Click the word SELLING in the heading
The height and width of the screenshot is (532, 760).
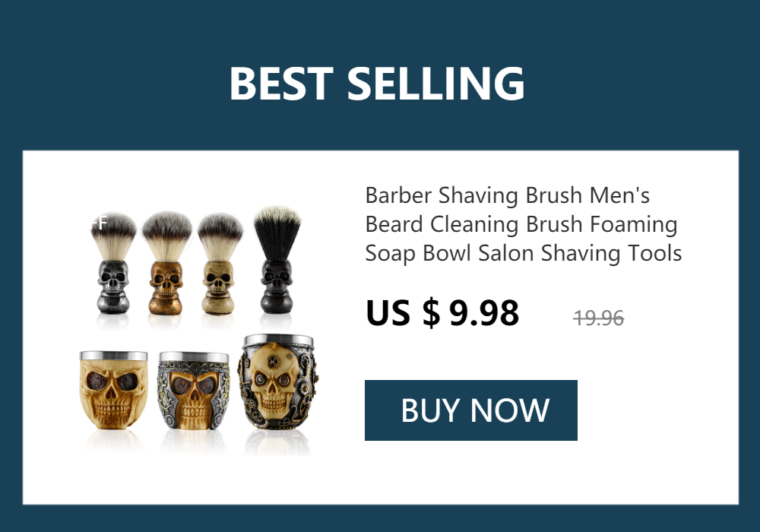[435, 84]
